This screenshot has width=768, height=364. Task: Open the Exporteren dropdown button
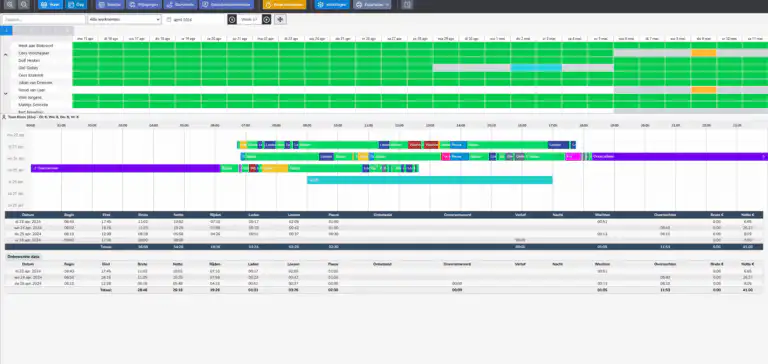372,5
